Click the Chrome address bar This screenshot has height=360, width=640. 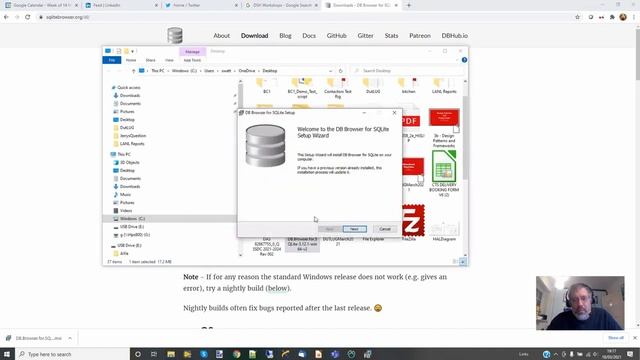tap(306, 17)
